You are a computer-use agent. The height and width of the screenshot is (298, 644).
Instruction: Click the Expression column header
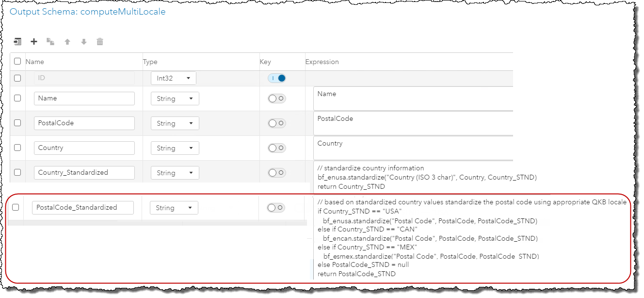coord(322,62)
